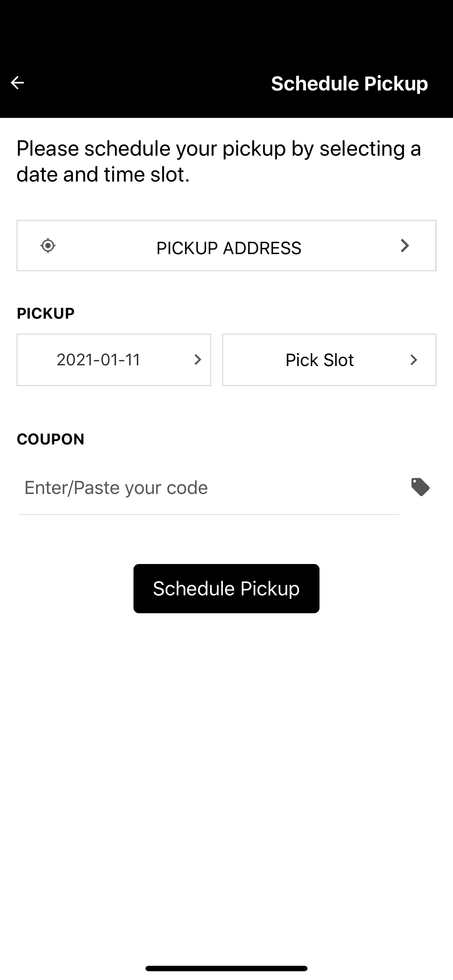Tap the back arrow in header

pyautogui.click(x=18, y=82)
